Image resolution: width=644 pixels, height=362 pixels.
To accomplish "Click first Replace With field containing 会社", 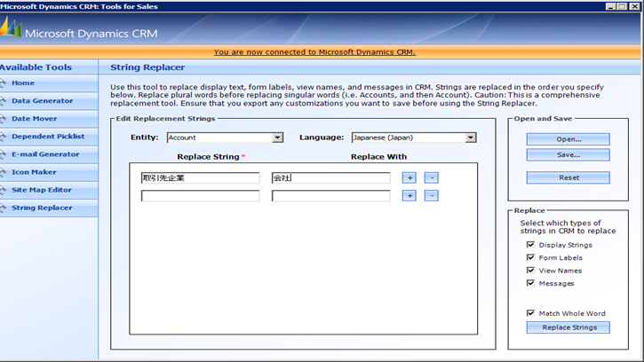I will click(x=331, y=177).
